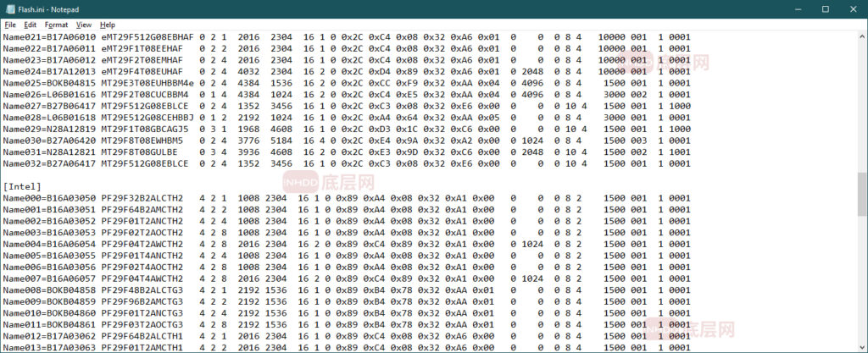The image size is (868, 353).
Task: Open the View menu
Action: (83, 25)
